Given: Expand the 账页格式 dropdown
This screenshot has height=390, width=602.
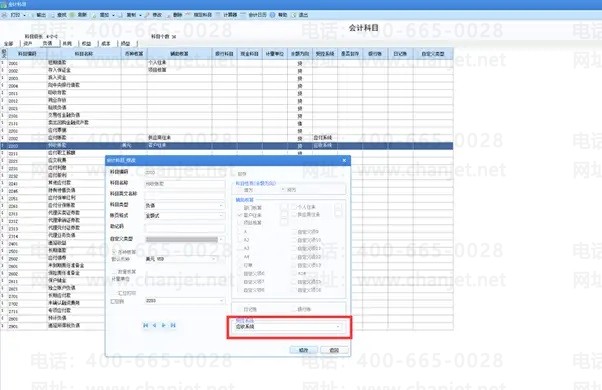Looking at the screenshot, I should pyautogui.click(x=221, y=216).
